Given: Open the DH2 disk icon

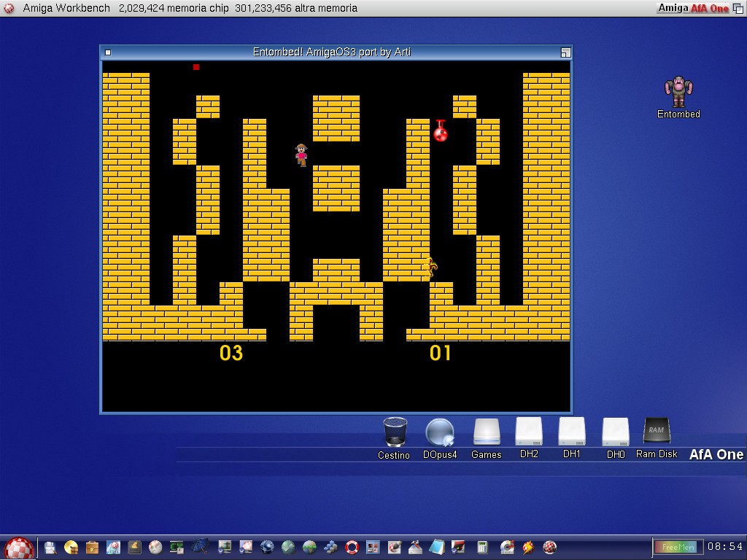Looking at the screenshot, I should pyautogui.click(x=529, y=432).
